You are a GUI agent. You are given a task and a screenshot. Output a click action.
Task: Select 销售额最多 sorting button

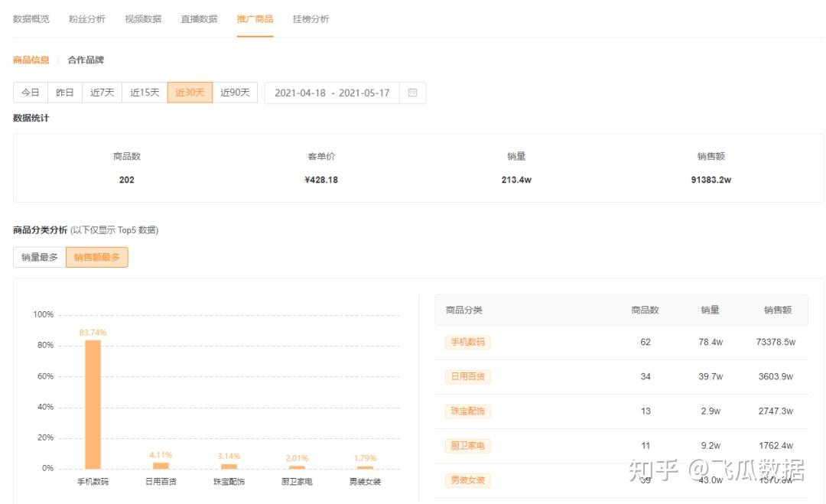pos(97,258)
